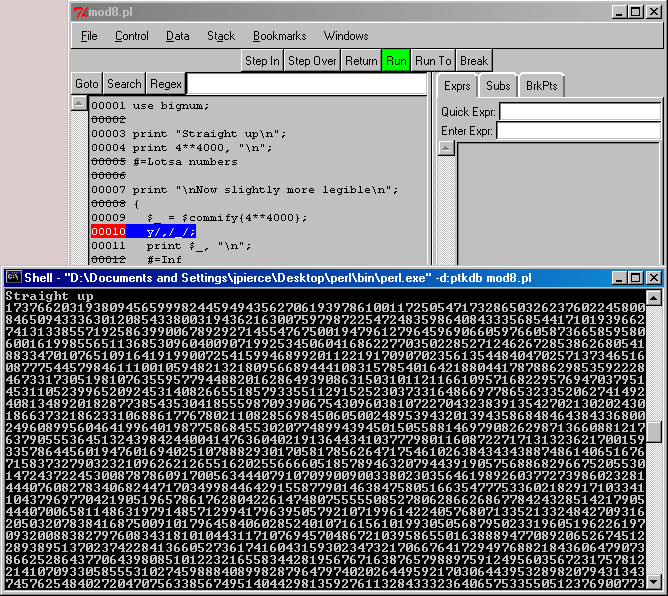The height and width of the screenshot is (596, 668).
Task: Click the Step In button
Action: coord(262,61)
